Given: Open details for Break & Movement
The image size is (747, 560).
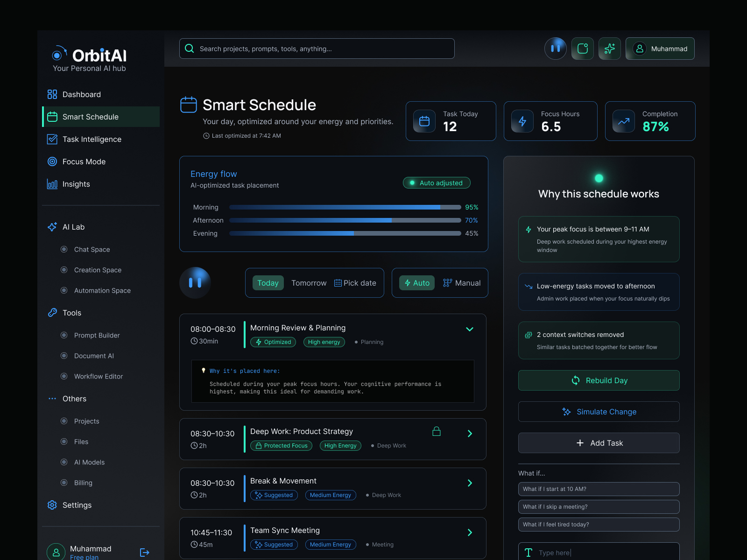Looking at the screenshot, I should coord(470,483).
